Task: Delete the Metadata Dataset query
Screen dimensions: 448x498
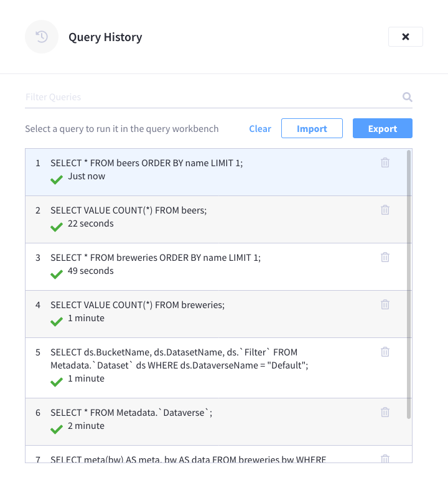Action: pyautogui.click(x=385, y=352)
